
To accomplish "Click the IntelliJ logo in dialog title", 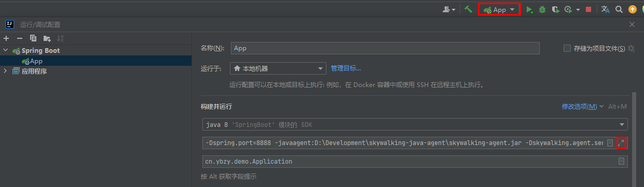I will pyautogui.click(x=10, y=24).
